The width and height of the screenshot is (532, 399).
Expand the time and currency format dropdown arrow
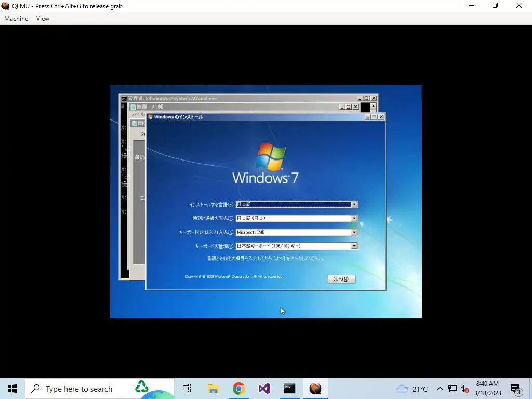[x=354, y=218]
